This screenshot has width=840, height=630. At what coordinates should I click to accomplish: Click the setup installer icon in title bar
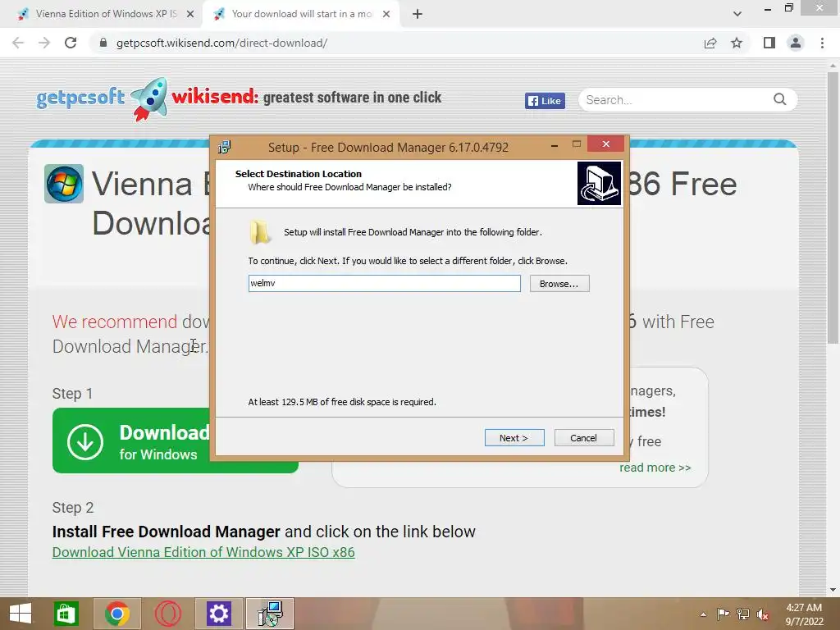[224, 147]
